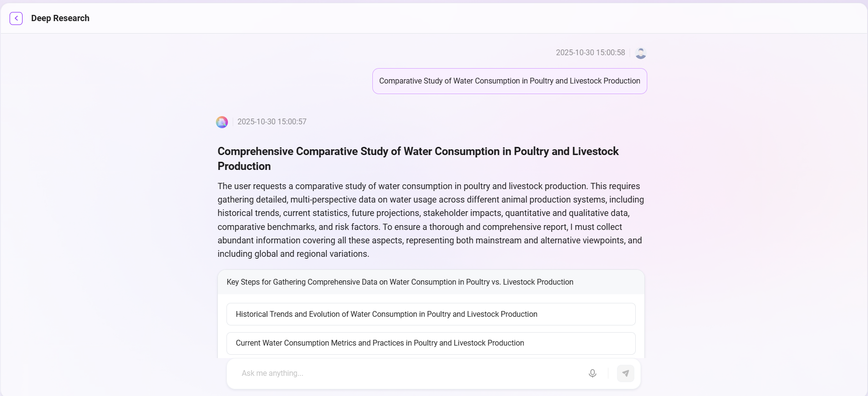Screen dimensions: 868x396
Task: Click the word 'Production' ending the heading
Action: click(x=244, y=167)
